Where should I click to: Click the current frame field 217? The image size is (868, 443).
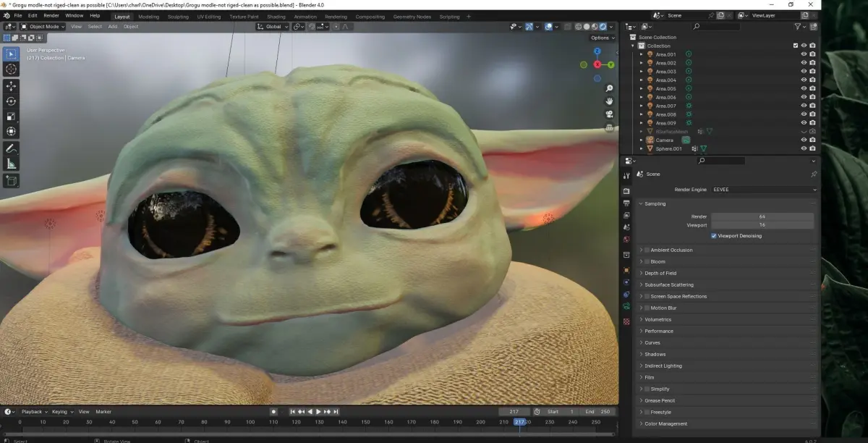tap(515, 412)
